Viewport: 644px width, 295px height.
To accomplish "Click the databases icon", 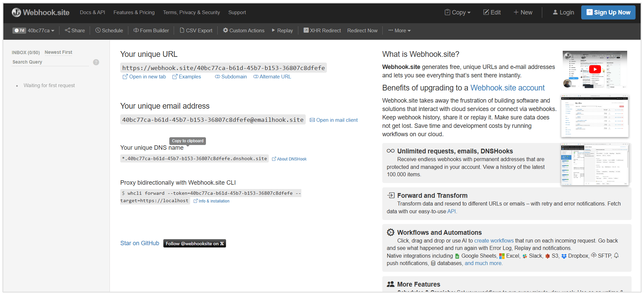I will [433, 264].
